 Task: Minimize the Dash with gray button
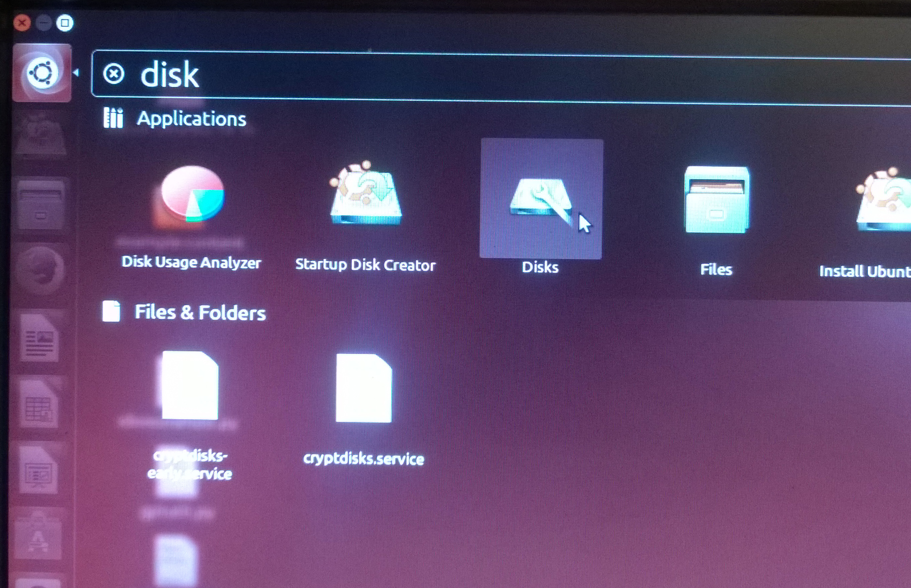click(43, 23)
